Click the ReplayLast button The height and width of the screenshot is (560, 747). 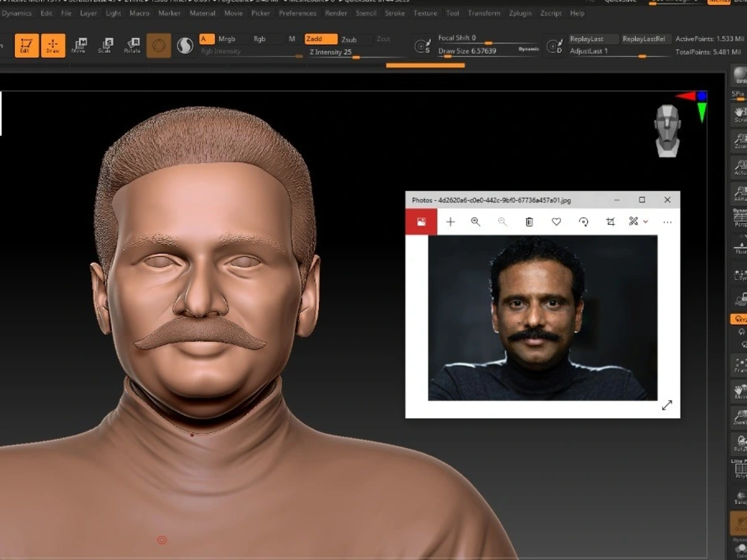coord(592,39)
